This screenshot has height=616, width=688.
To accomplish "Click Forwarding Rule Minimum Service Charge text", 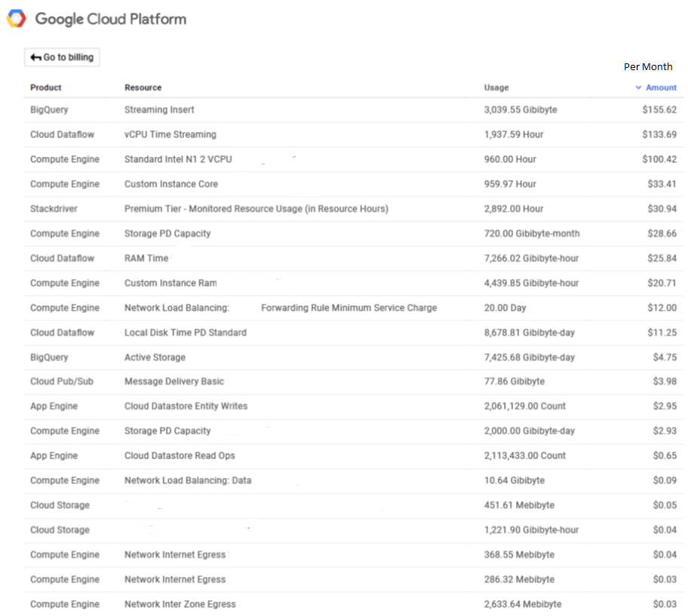I will click(x=349, y=308).
